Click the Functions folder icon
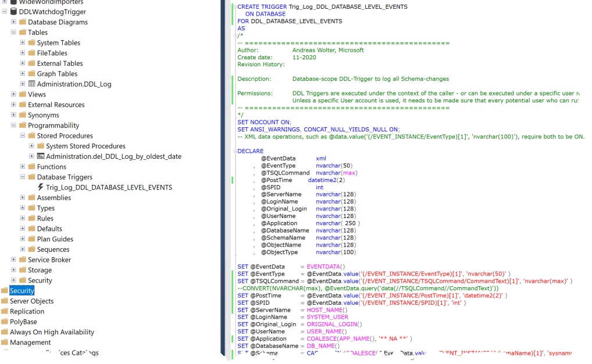This screenshot has width=592, height=364. tap(32, 166)
